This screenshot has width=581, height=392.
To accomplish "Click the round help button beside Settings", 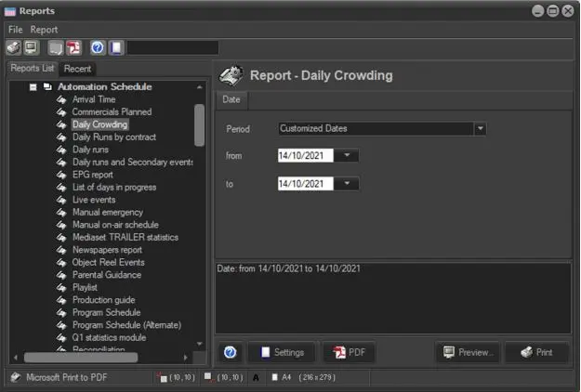I will tap(231, 352).
